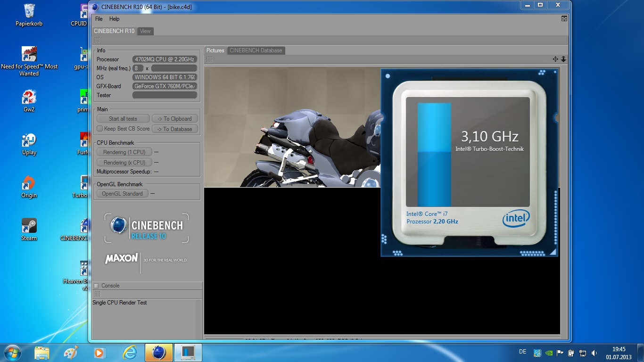
Task: Click the OS info field
Action: pos(165,77)
